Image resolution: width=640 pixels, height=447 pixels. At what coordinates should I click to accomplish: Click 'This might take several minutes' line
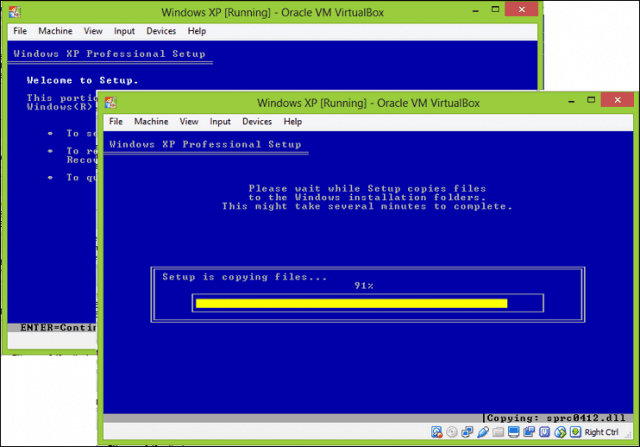(x=367, y=207)
